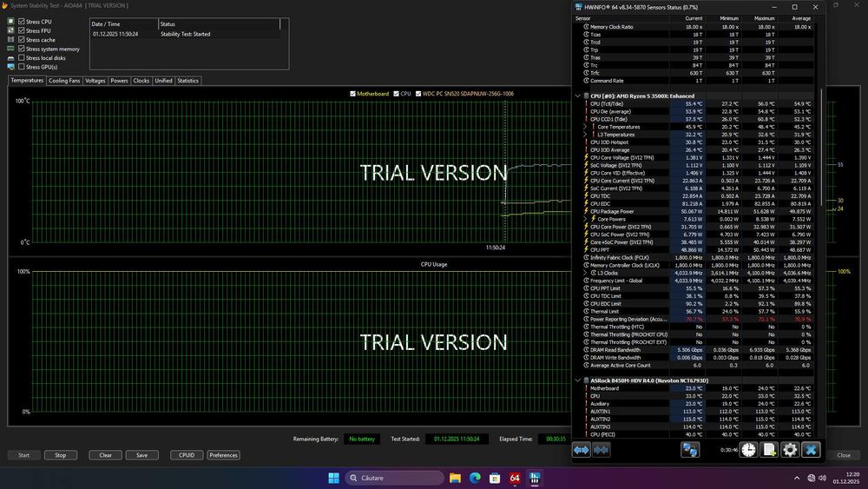Click the Date / Time column header

pyautogui.click(x=124, y=24)
